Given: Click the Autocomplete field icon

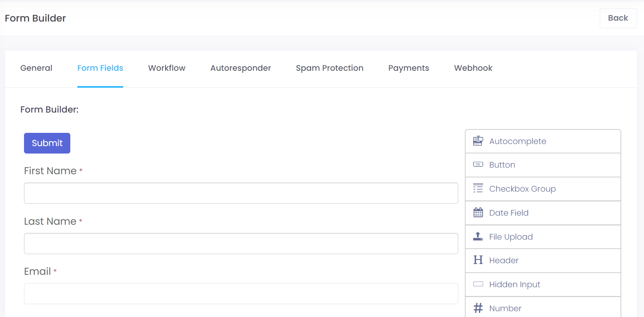Looking at the screenshot, I should (478, 141).
